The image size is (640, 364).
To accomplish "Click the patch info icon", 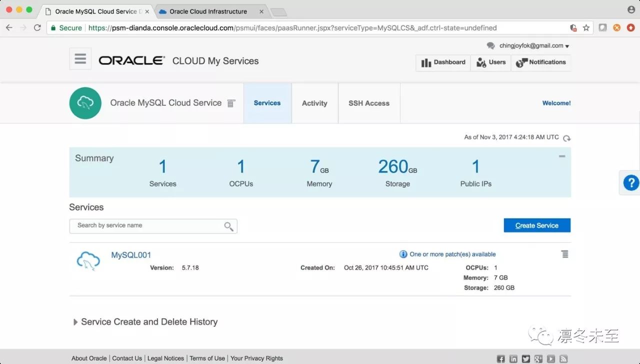I will [x=403, y=254].
